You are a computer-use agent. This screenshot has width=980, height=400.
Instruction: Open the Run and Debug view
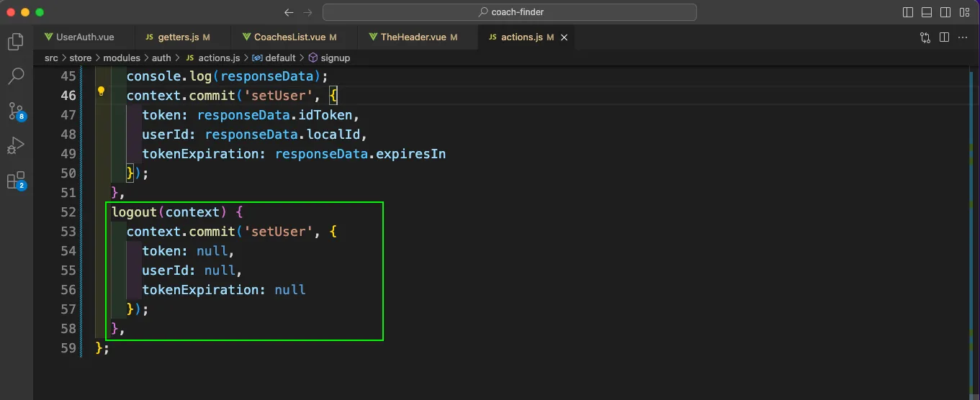[16, 145]
